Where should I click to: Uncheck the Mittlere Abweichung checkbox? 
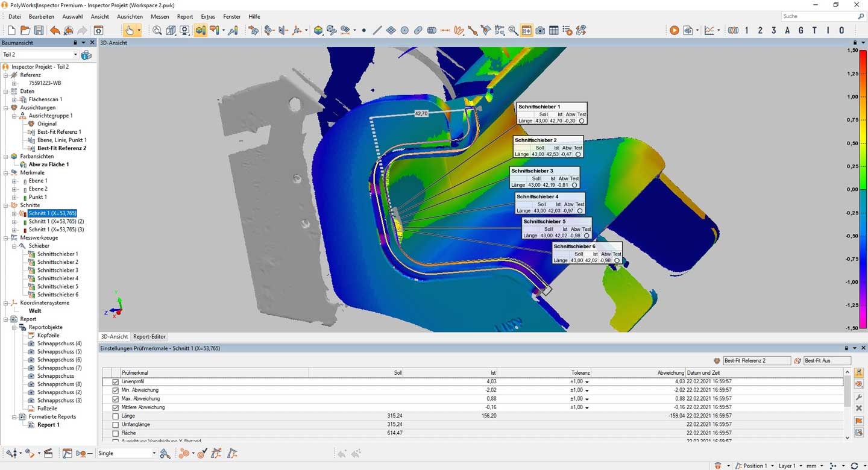coord(116,407)
